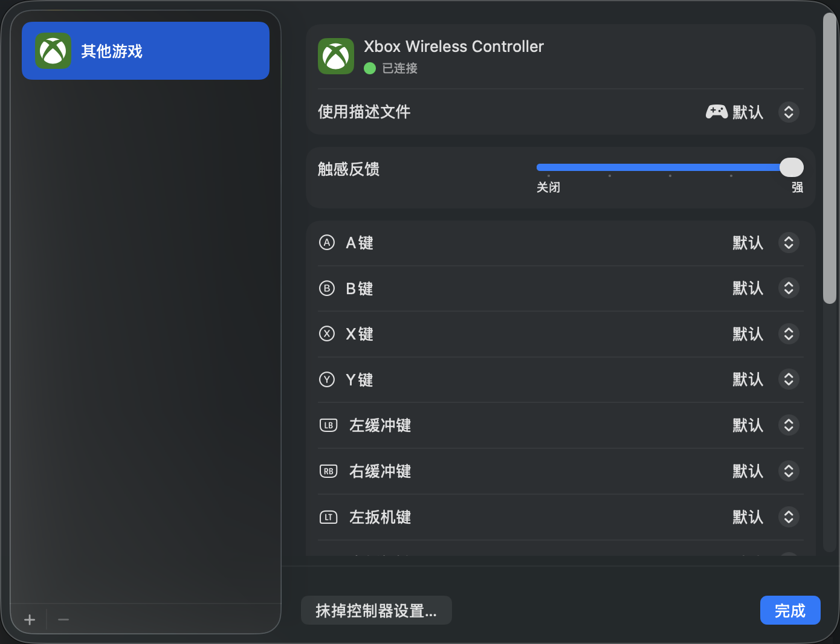Click the LT trigger icon
This screenshot has width=840, height=644.
tap(328, 517)
